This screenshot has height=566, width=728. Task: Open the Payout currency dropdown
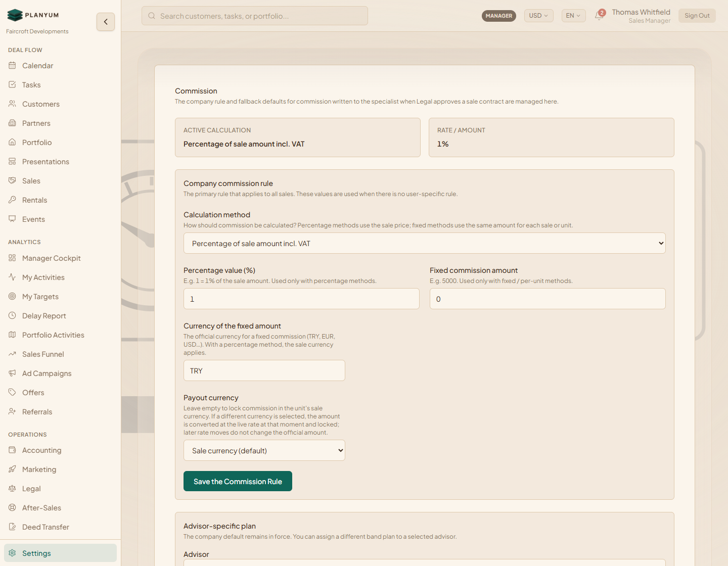pyautogui.click(x=264, y=450)
